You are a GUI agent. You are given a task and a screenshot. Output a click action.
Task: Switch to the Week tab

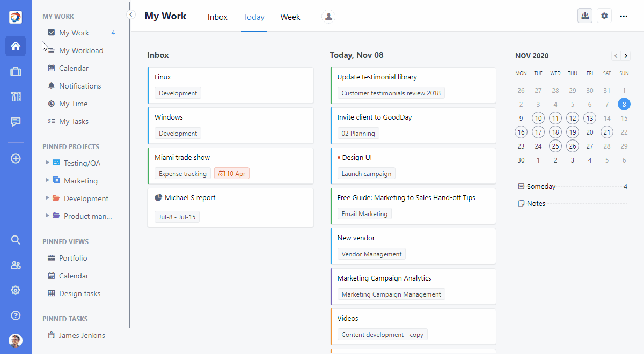coord(290,17)
